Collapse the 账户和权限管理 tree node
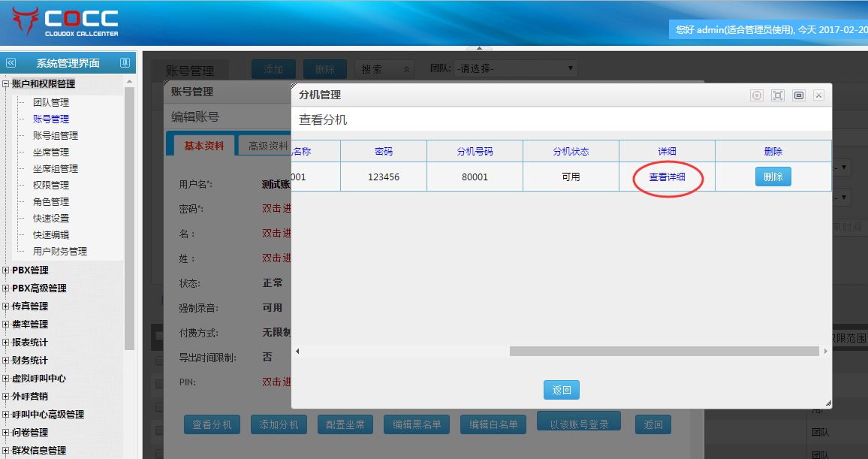 [6, 84]
